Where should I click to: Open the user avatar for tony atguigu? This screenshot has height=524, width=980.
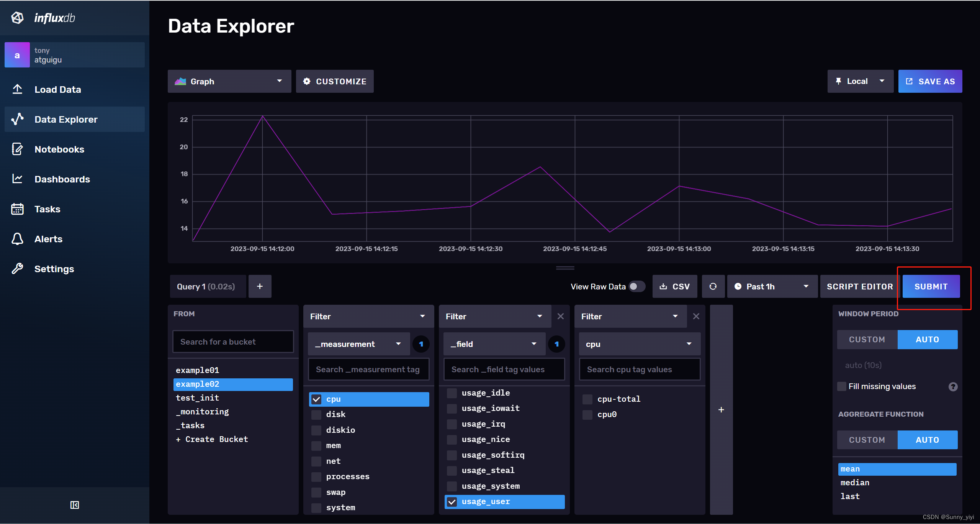(17, 55)
